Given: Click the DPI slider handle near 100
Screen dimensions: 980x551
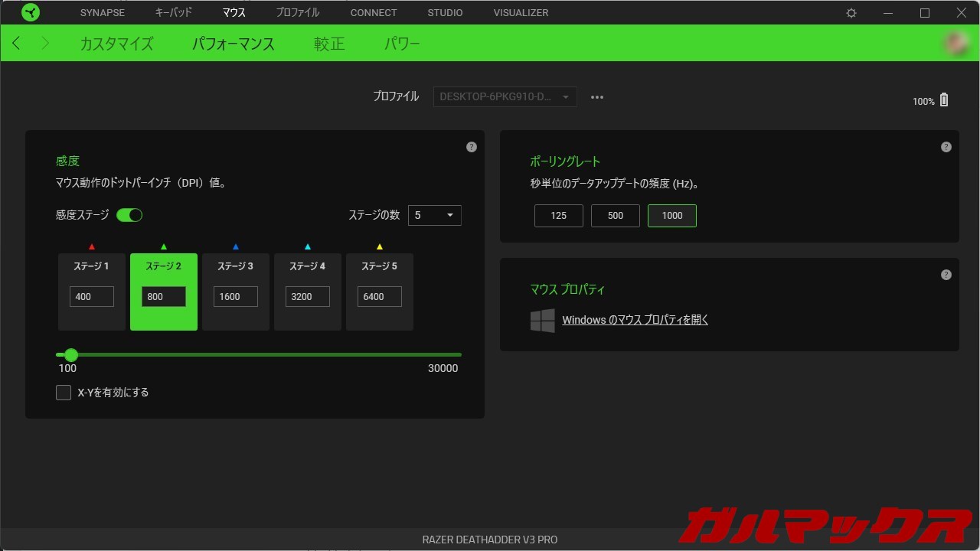Looking at the screenshot, I should coord(71,355).
